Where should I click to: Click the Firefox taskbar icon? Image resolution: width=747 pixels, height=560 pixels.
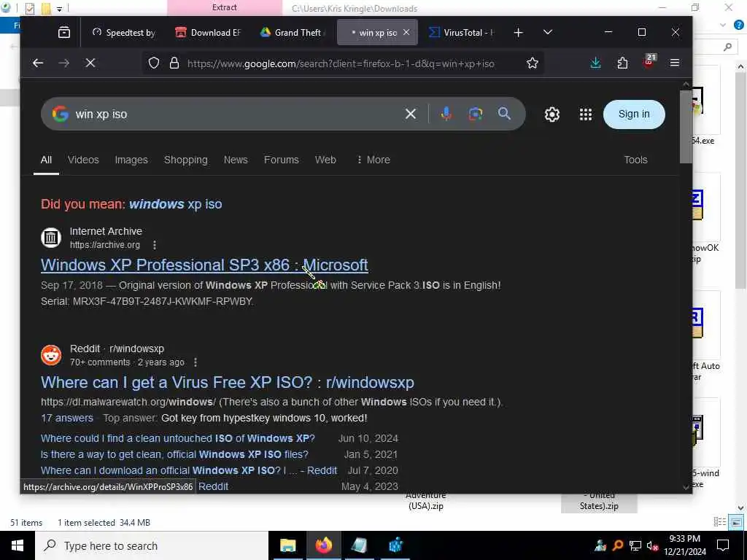[323, 545]
